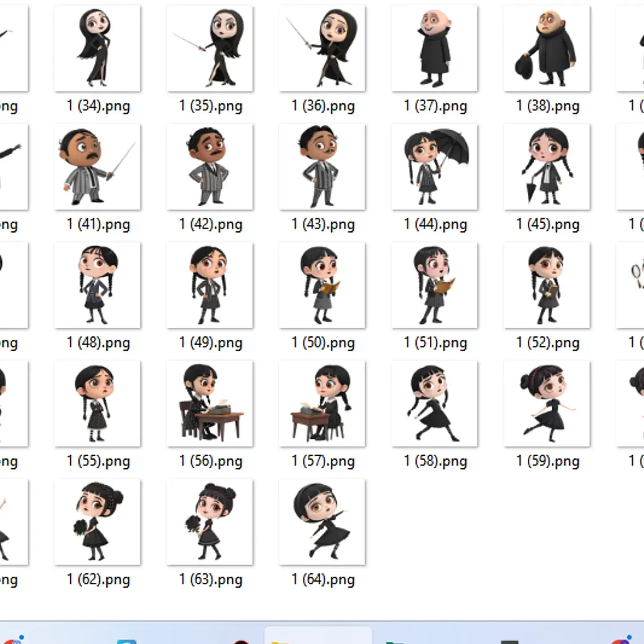The height and width of the screenshot is (644, 644).
Task: Select 1 (56).png girl at typewriter desk
Action: pos(210,404)
